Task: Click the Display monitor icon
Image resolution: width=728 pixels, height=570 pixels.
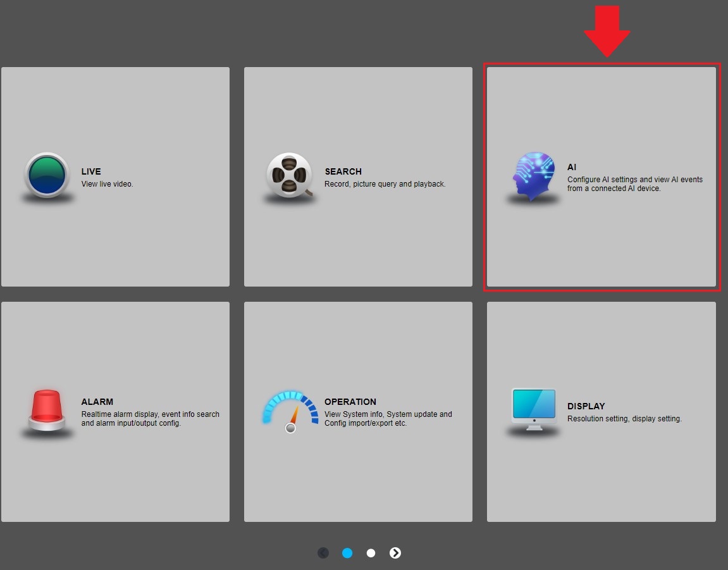Action: tap(533, 408)
